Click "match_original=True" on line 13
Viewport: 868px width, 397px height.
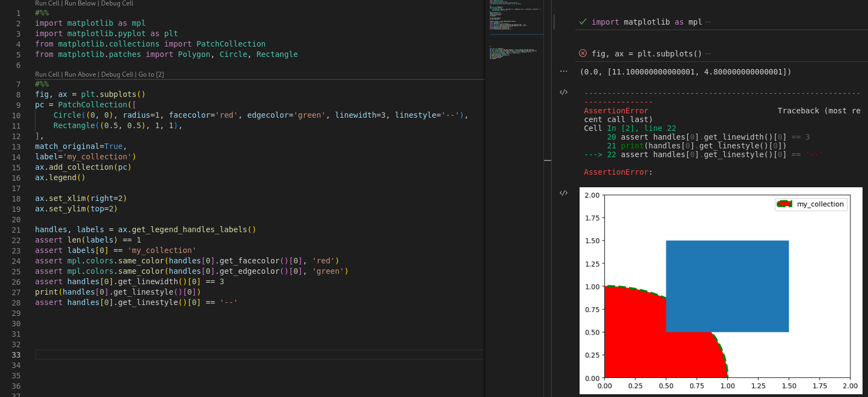tap(79, 146)
